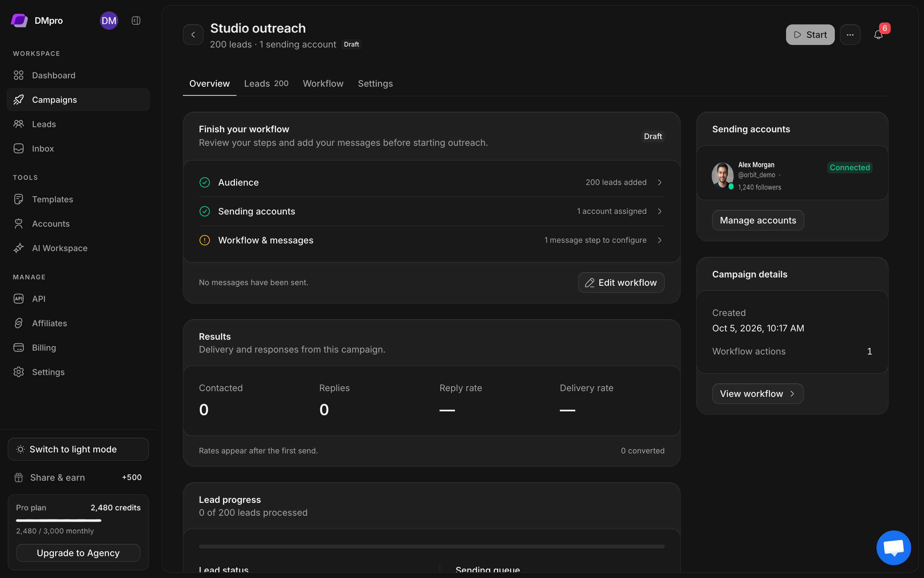Open notifications bell with 6 badge
The height and width of the screenshot is (578, 924).
[878, 34]
